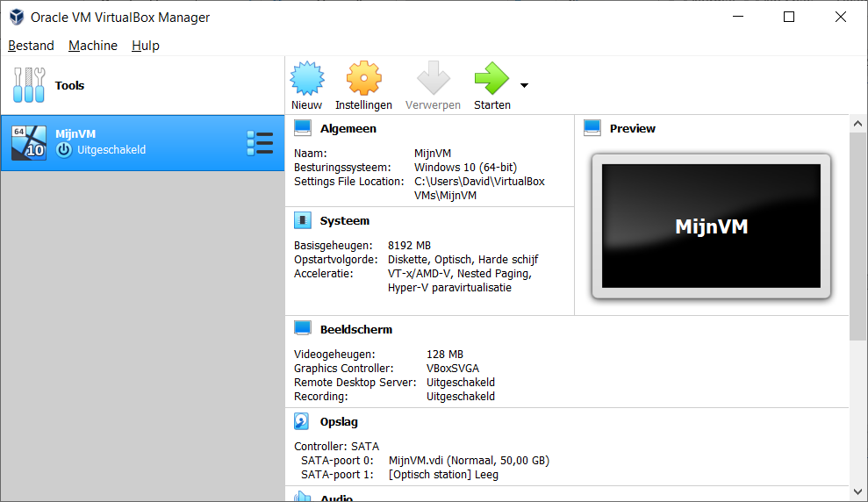868x502 pixels.
Task: Click the Preview panel monitor icon
Action: click(592, 128)
